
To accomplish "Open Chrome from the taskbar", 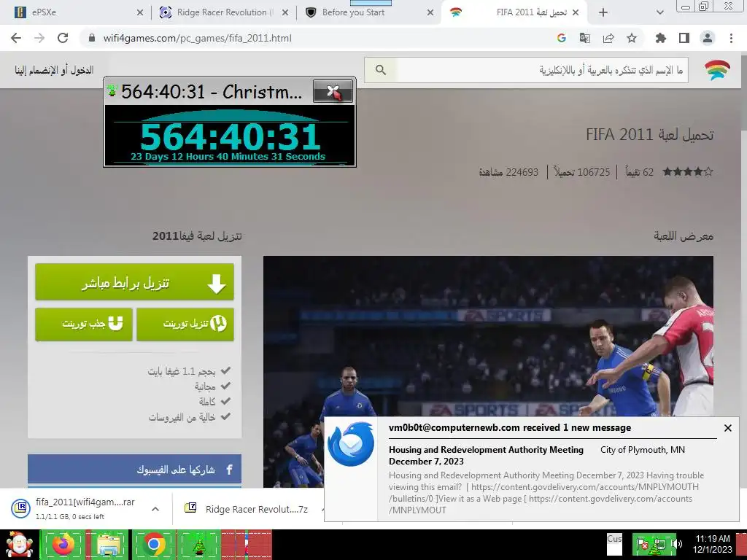I will point(153,544).
